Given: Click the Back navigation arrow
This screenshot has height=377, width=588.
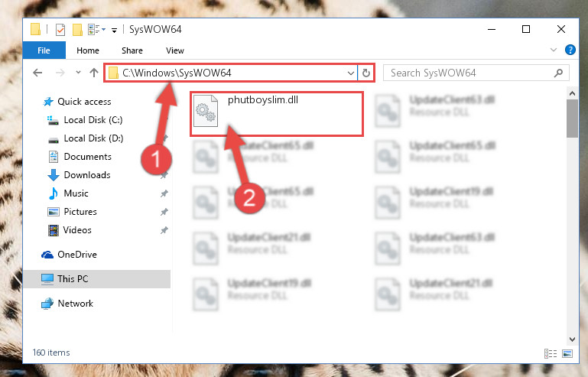Looking at the screenshot, I should pyautogui.click(x=37, y=73).
